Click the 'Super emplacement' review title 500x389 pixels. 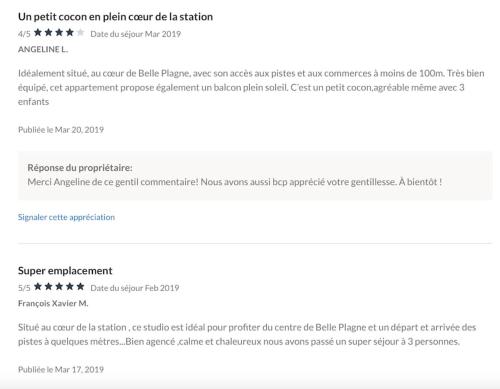pos(65,271)
